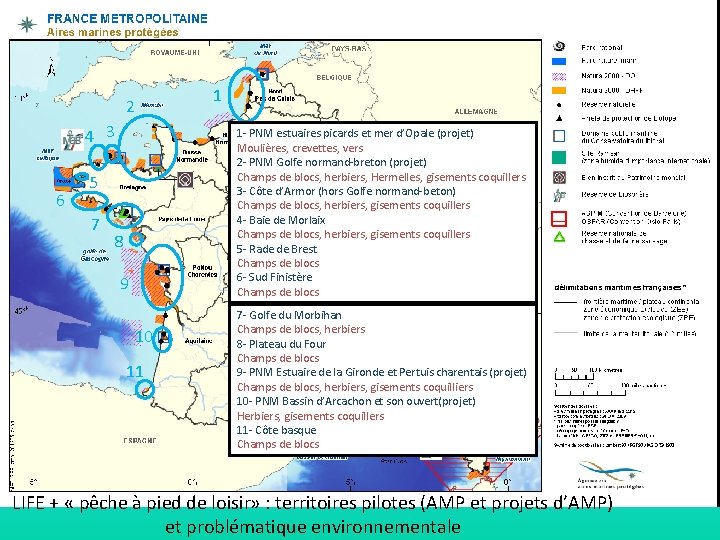This screenshot has height=540, width=720.
Task: Click map number 9 off Poitou Charentes
Action: (x=124, y=283)
